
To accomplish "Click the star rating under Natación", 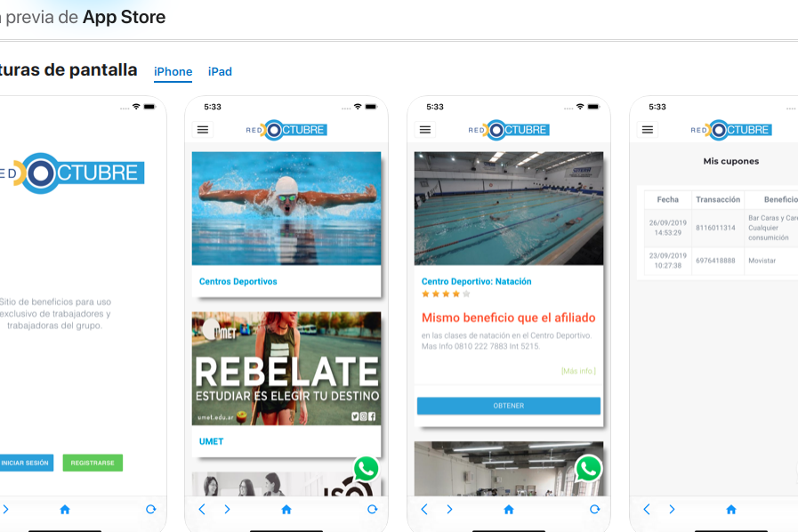I will coord(446,294).
